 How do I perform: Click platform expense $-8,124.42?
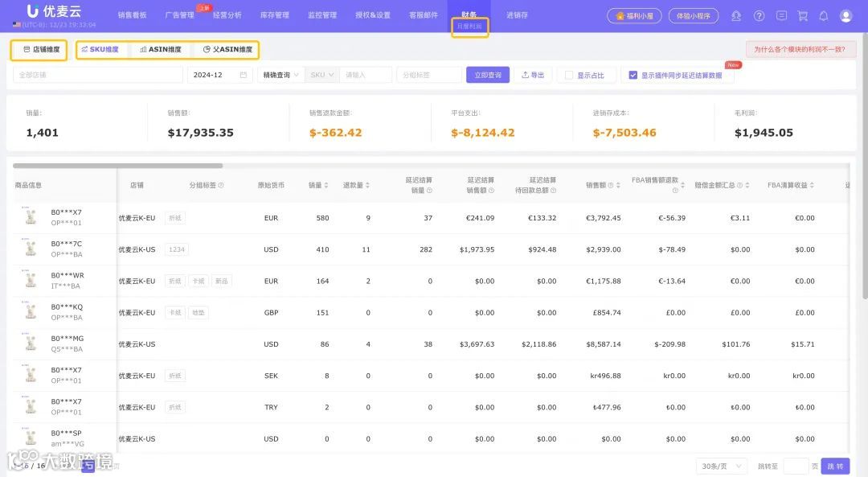point(483,133)
